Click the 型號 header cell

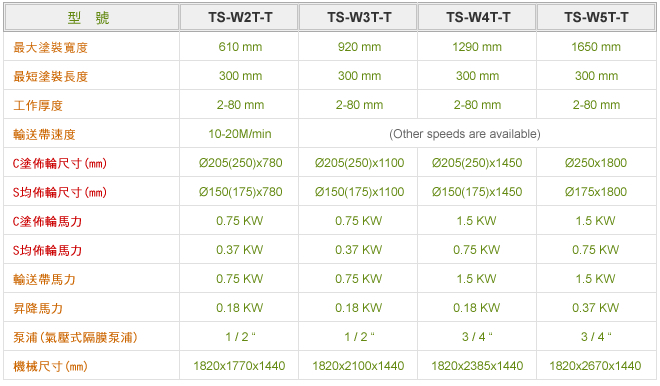92,18
